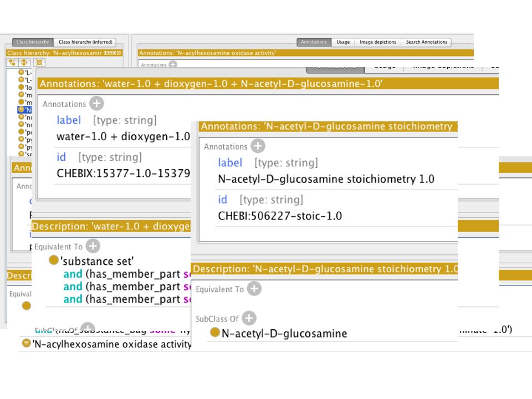532x399 pixels.
Task: Click the Delete selected class icon
Action: (39, 63)
